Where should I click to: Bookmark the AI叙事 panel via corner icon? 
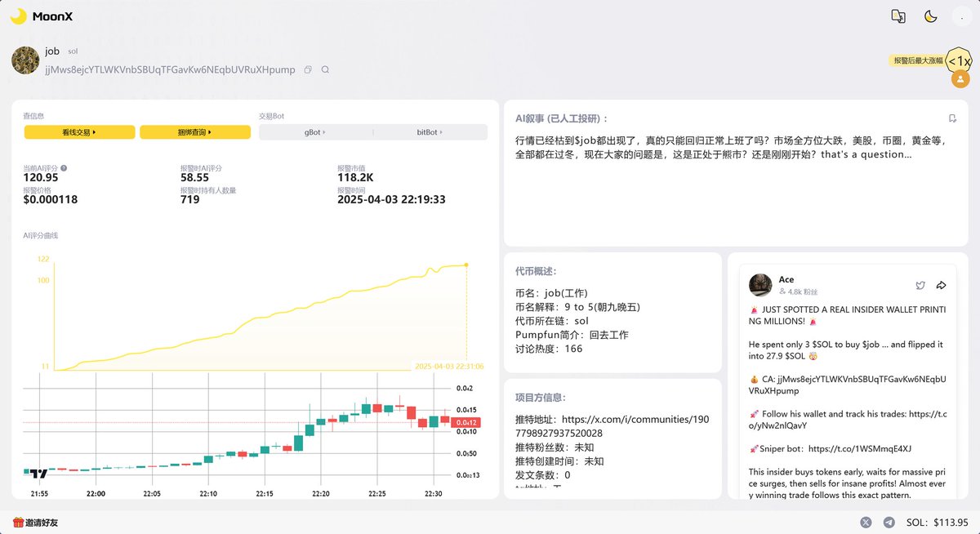(952, 118)
